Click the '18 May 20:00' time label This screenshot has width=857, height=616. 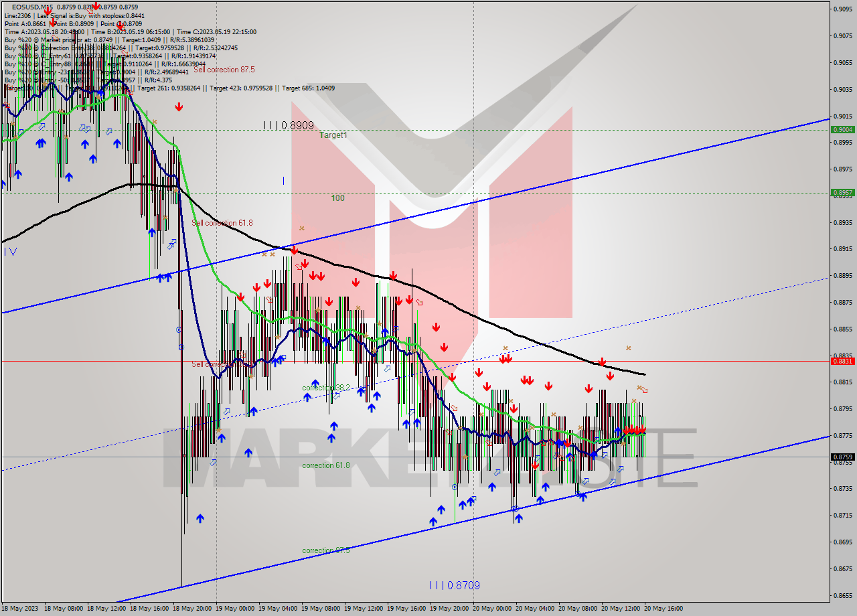pyautogui.click(x=193, y=609)
